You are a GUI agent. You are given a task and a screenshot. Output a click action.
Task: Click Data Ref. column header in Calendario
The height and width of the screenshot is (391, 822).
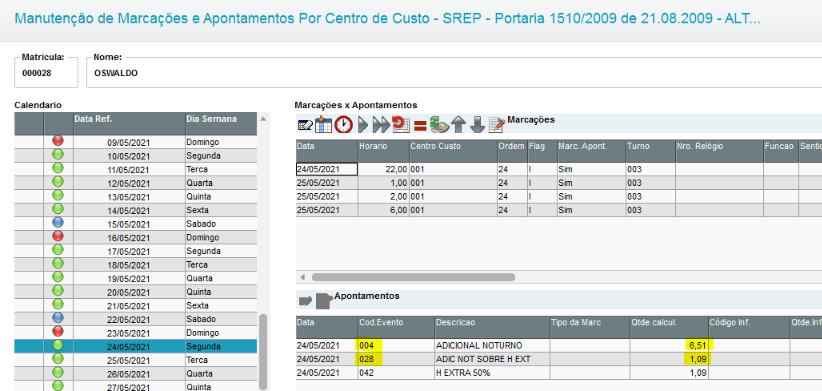coord(129,124)
